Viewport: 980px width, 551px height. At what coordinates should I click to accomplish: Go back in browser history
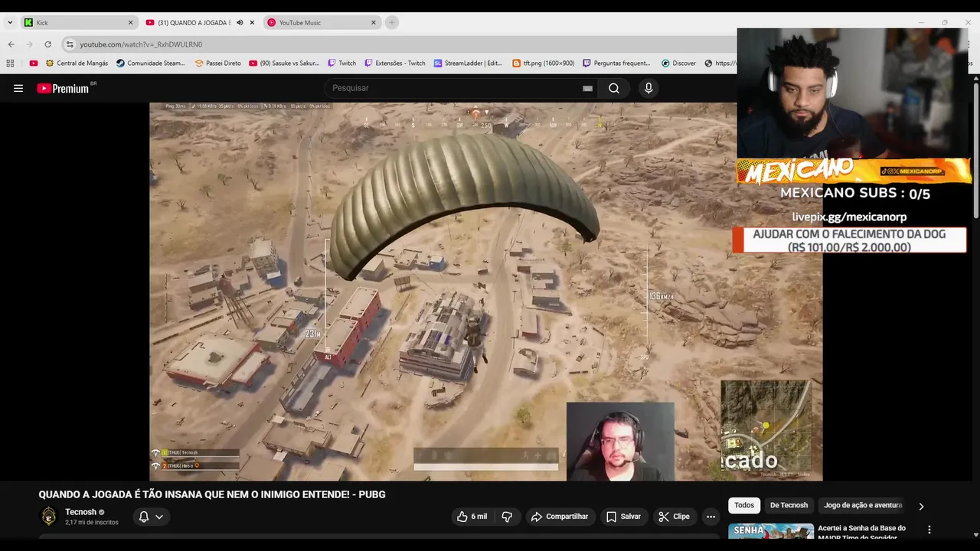[x=11, y=44]
